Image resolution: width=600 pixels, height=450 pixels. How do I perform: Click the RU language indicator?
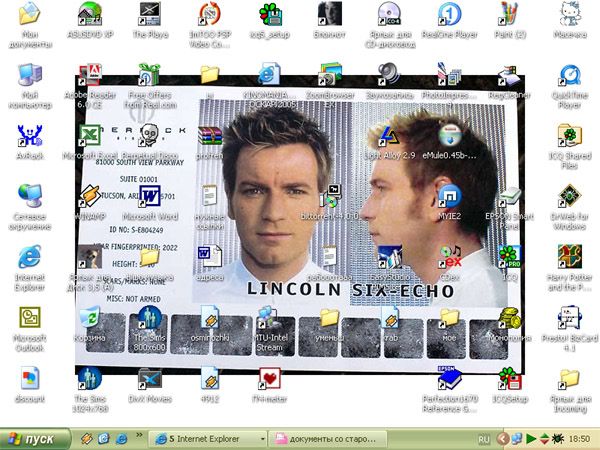click(484, 439)
